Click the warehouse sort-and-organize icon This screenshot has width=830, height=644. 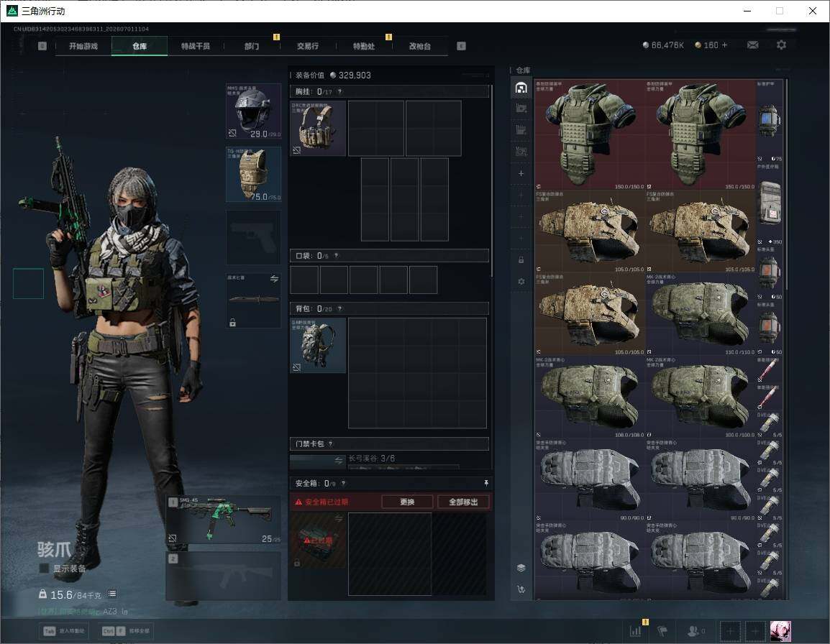click(521, 589)
